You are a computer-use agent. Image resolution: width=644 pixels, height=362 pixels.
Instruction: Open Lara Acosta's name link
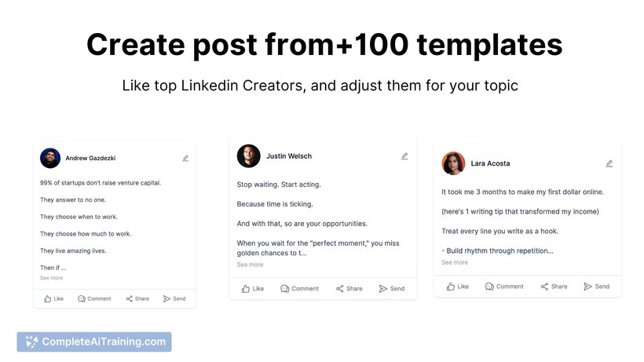pyautogui.click(x=490, y=163)
